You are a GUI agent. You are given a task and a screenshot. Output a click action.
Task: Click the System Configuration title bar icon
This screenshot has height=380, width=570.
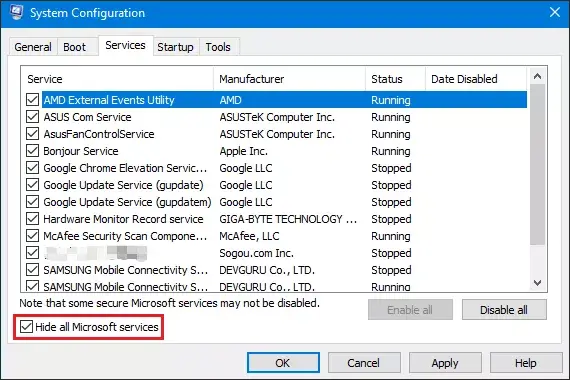click(x=16, y=12)
